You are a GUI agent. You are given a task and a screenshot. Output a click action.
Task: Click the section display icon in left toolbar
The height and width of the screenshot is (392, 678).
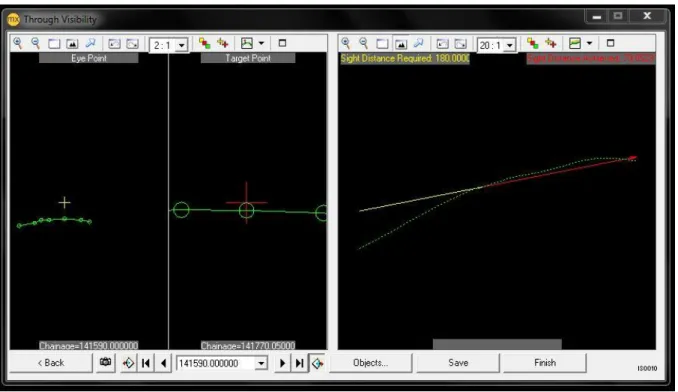[247, 43]
